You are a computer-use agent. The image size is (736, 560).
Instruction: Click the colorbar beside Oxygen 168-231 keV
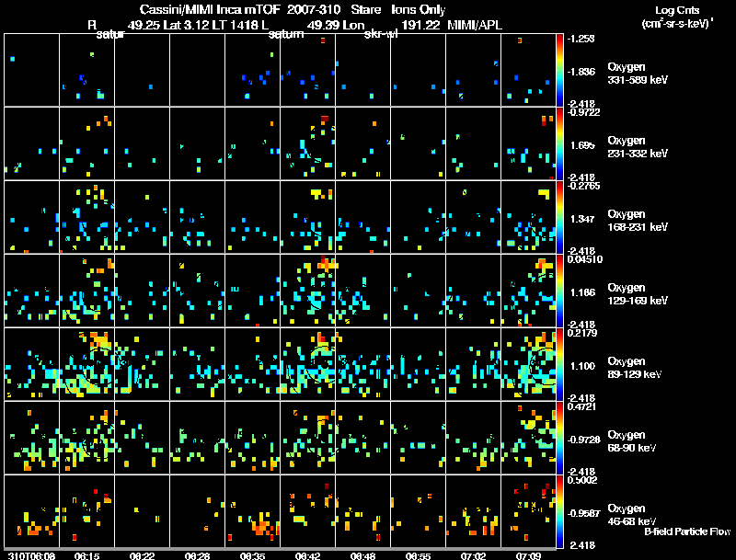pyautogui.click(x=559, y=217)
